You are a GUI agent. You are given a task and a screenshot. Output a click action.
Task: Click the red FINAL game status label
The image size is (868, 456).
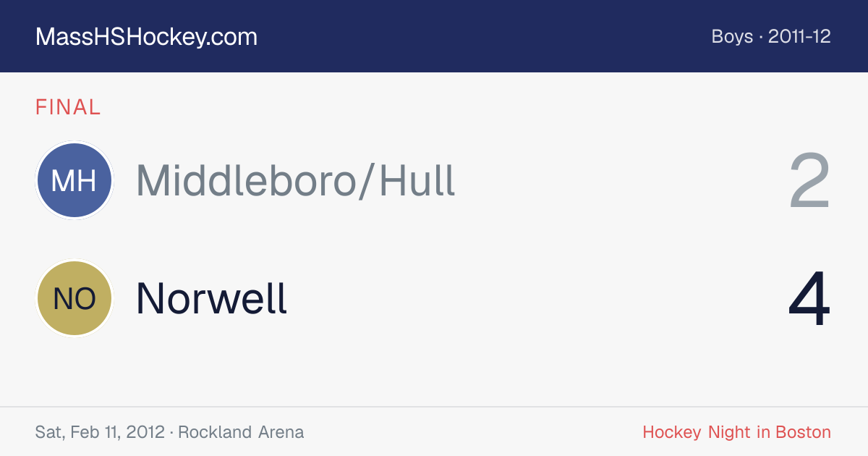[68, 107]
